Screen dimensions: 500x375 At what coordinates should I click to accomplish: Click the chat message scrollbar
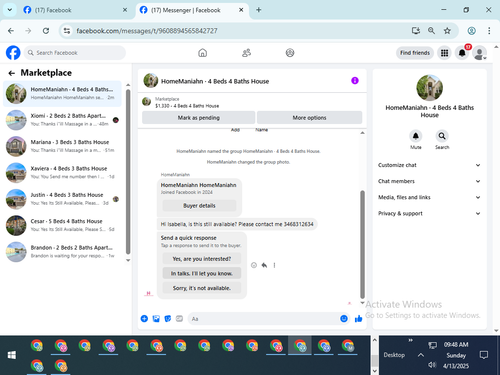[362, 244]
